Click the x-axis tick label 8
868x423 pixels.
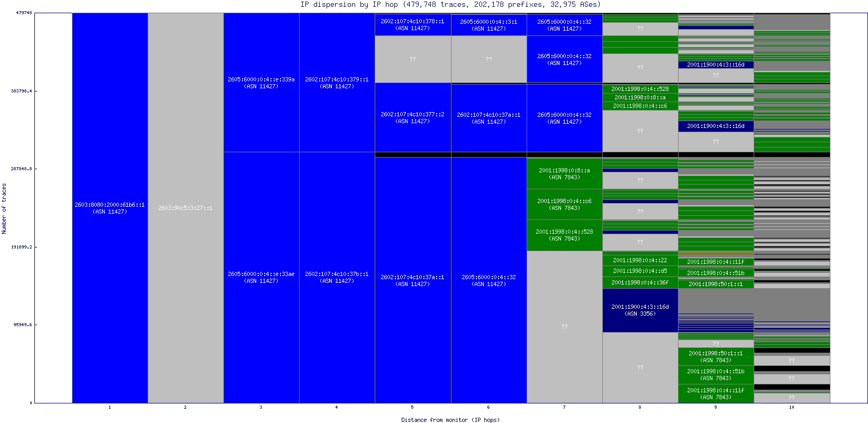coord(640,407)
